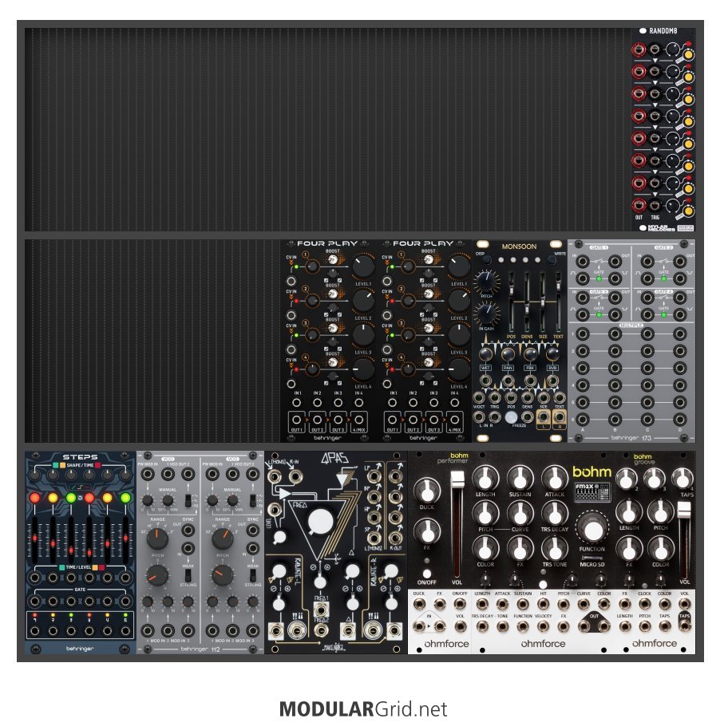This screenshot has height=726, width=728.
Task: Click the bohm TRS DECAY knob
Action: [x=554, y=513]
